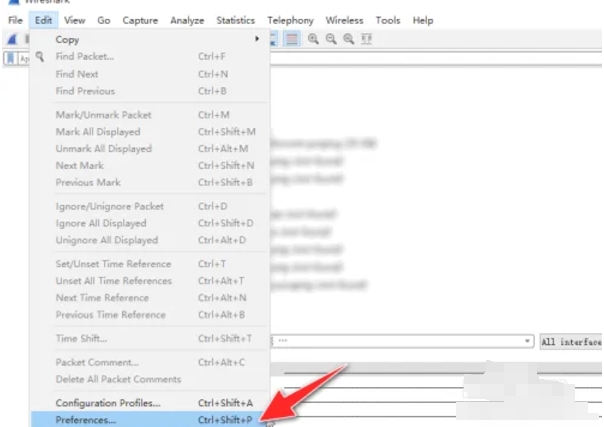604x427 pixels.
Task: Select Preferences from the Edit menu
Action: 86,420
